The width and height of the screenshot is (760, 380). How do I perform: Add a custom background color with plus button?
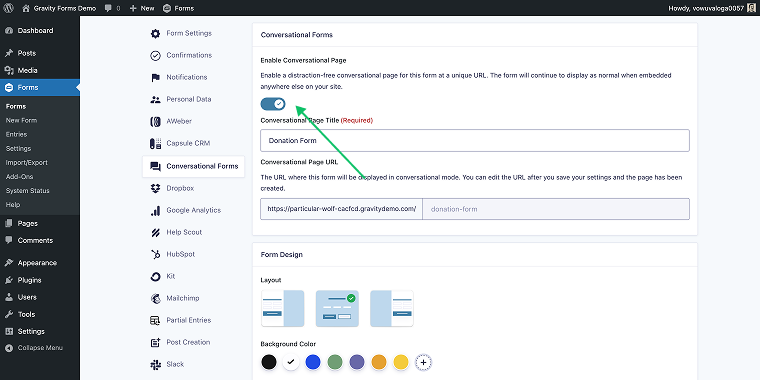tap(423, 362)
